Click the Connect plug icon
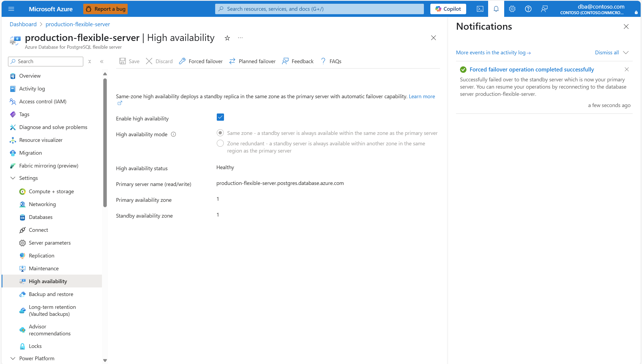Viewport: 642px width, 364px height. click(22, 230)
